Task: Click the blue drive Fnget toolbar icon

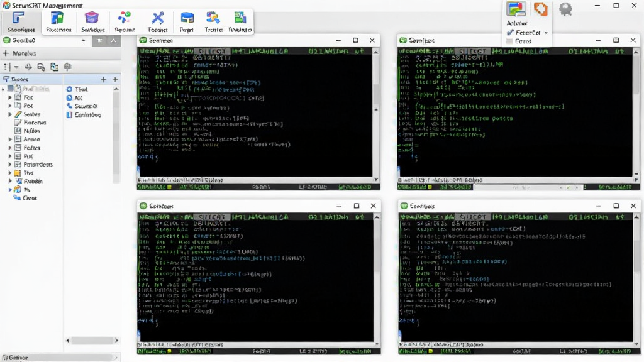Action: pyautogui.click(x=187, y=18)
